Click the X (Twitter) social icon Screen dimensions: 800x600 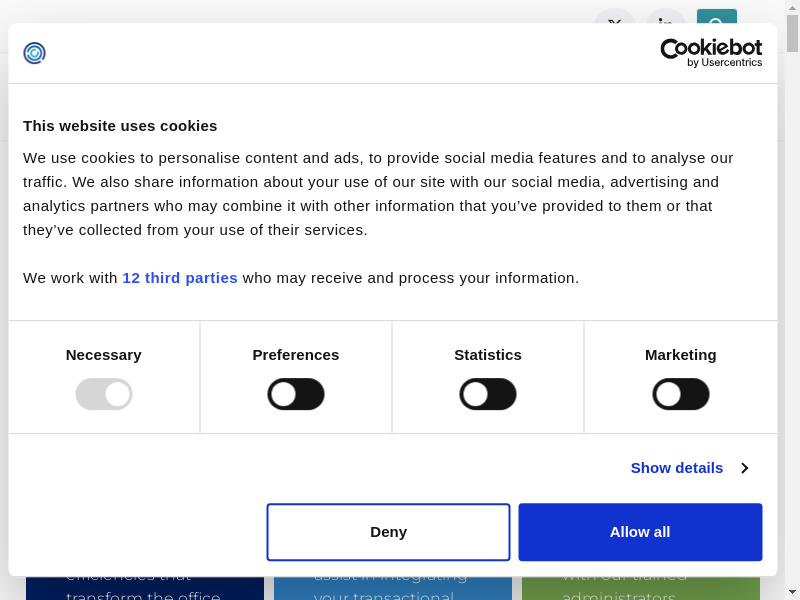click(x=614, y=16)
